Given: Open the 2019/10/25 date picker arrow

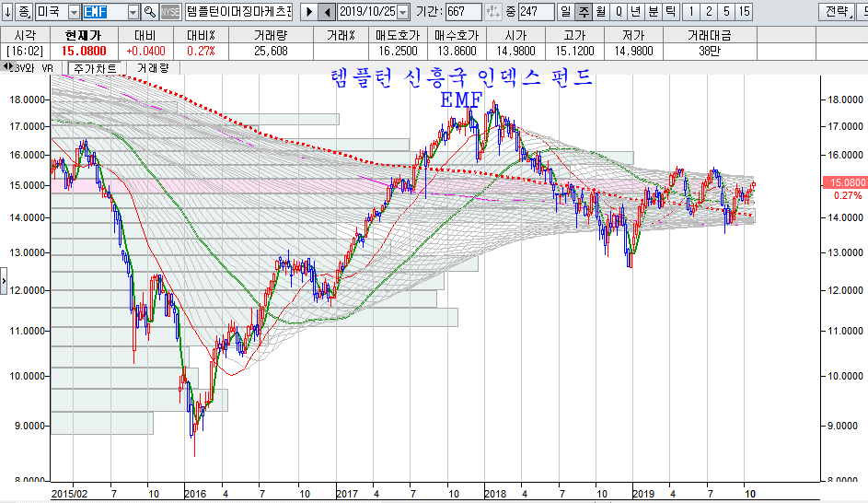Looking at the screenshot, I should click(x=403, y=12).
